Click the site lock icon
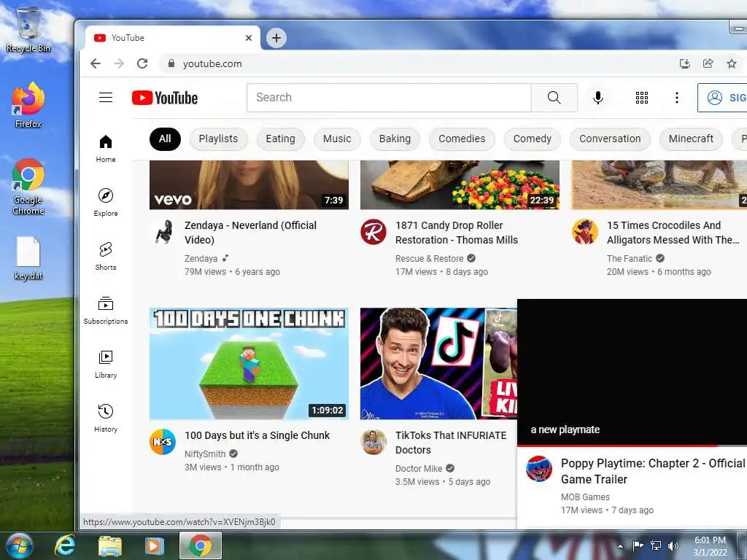Screen dimensions: 747x560 pyautogui.click(x=171, y=63)
